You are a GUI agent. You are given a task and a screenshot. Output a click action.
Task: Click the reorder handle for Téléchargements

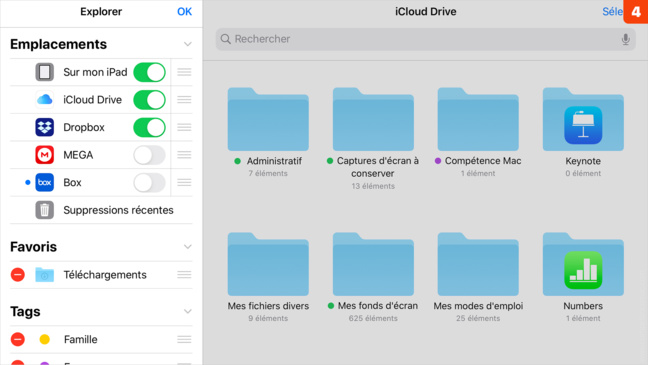tap(184, 274)
